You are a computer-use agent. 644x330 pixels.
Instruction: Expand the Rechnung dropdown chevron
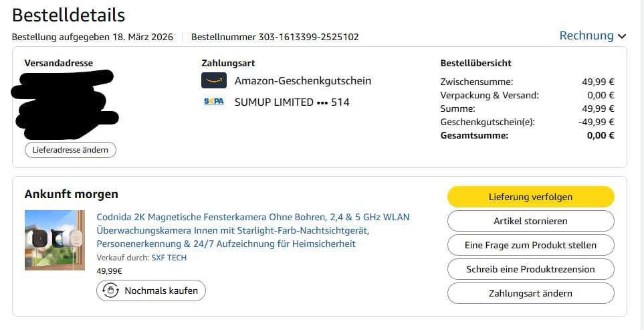pos(622,36)
